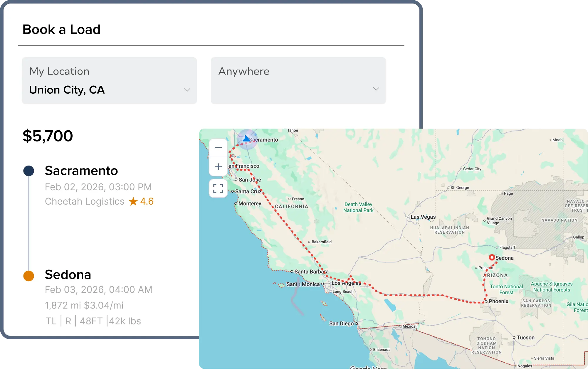Click the Los Angeles city label

click(346, 283)
